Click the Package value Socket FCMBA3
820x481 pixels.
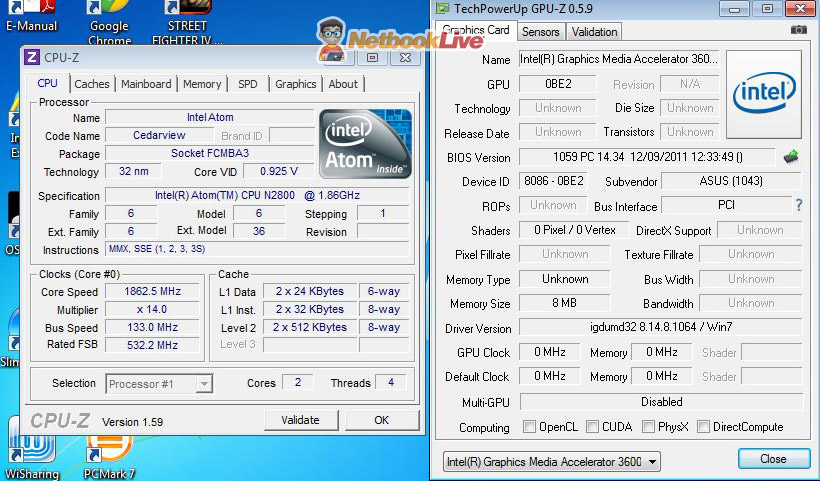(x=210, y=153)
